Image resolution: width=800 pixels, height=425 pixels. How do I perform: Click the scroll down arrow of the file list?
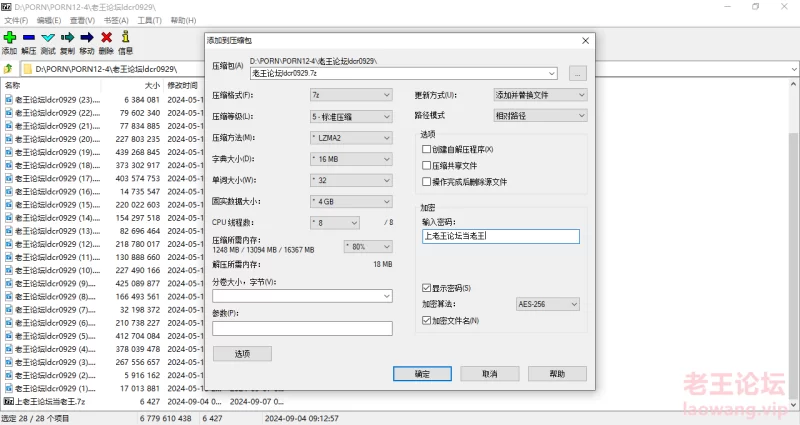793,405
